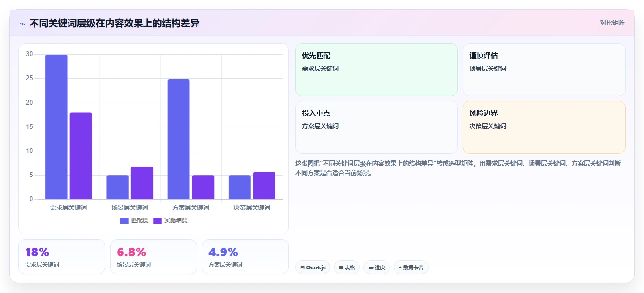Click the 4.9% 方案层关键词 stat card
This screenshot has height=293, width=644.
coord(245,257)
